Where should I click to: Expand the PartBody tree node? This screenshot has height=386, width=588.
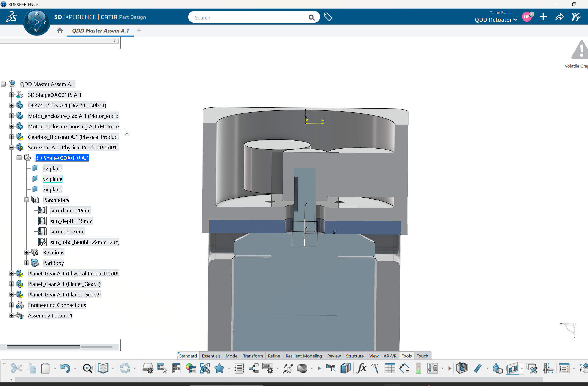click(x=27, y=263)
